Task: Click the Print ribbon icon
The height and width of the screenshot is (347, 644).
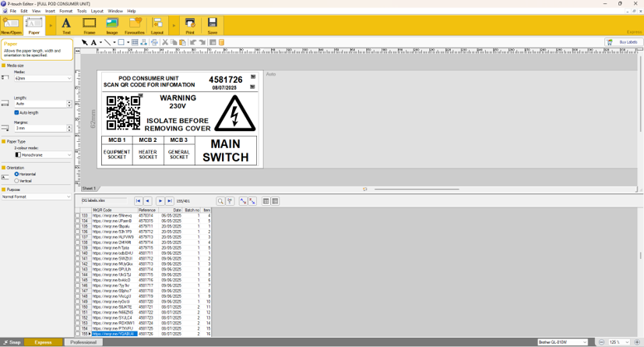Action: [190, 26]
